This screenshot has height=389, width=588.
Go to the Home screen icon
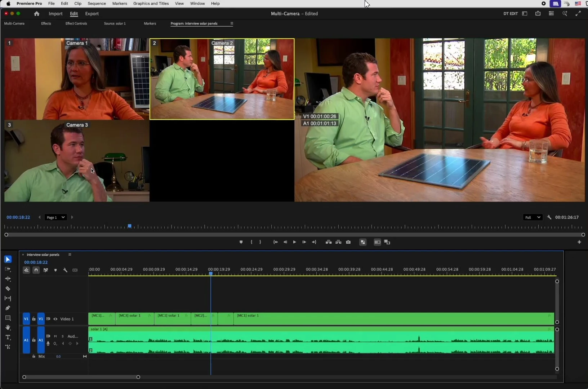click(x=36, y=14)
